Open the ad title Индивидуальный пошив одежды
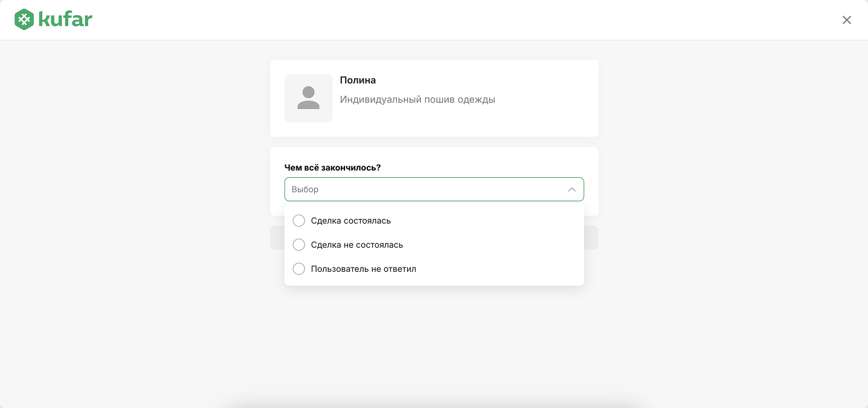Screen dimensions: 868x408 pyautogui.click(x=417, y=99)
